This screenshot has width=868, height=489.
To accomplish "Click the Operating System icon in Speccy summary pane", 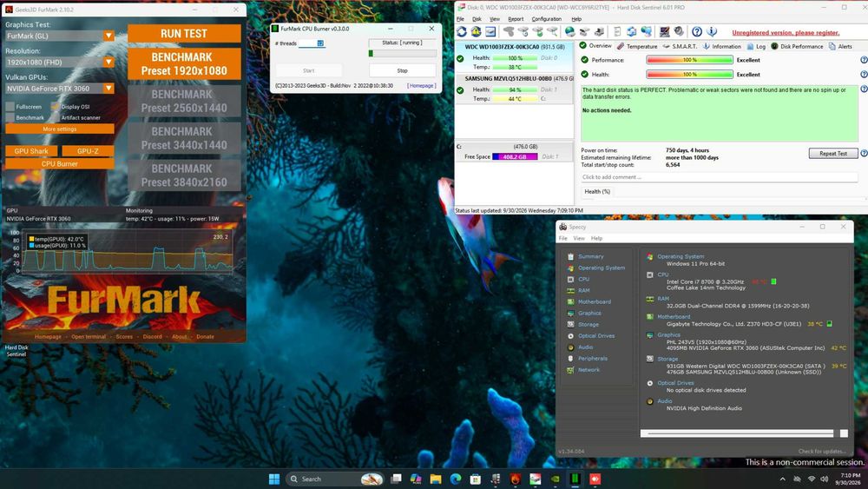I will click(x=650, y=257).
